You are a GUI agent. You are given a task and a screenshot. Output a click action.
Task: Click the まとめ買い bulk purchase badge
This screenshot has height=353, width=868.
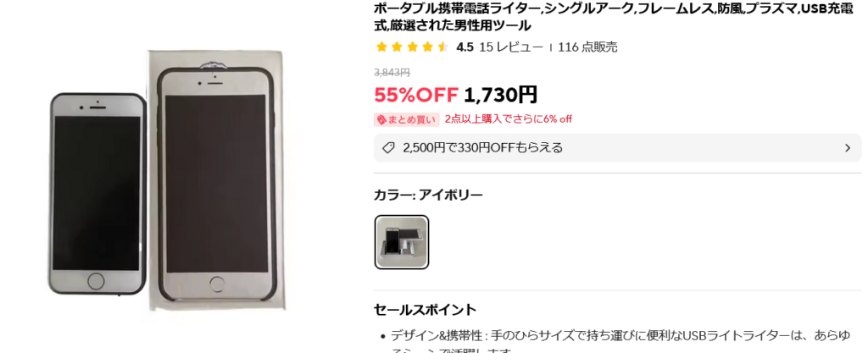tap(407, 119)
